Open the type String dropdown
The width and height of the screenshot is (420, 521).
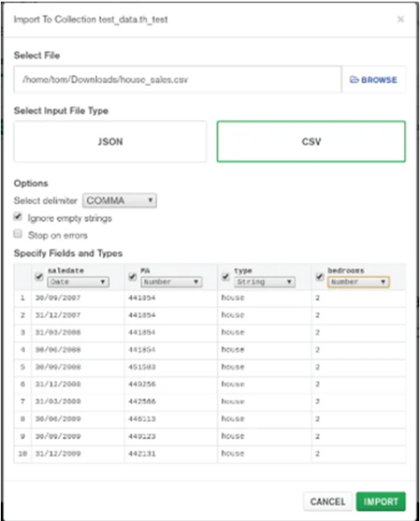tap(265, 282)
